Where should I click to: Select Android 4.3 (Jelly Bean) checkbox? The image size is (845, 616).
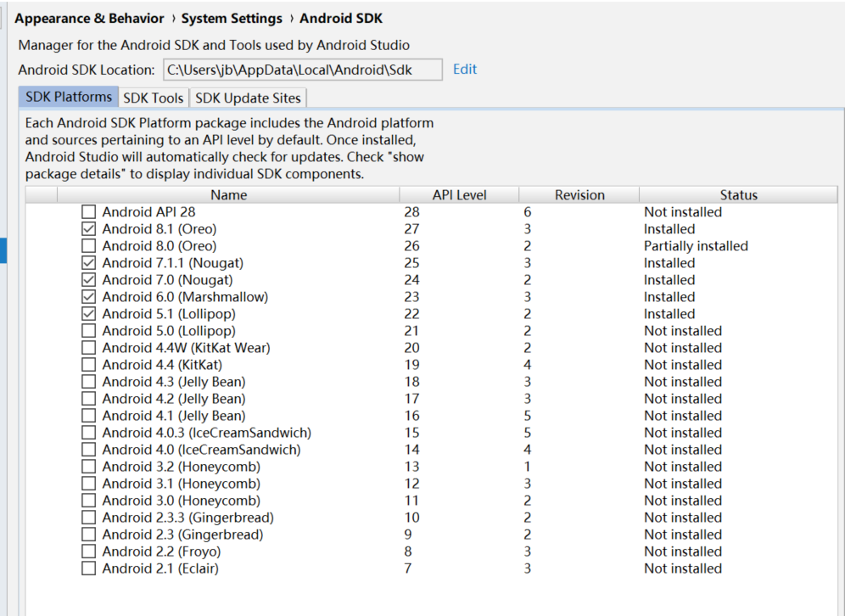[x=89, y=382]
